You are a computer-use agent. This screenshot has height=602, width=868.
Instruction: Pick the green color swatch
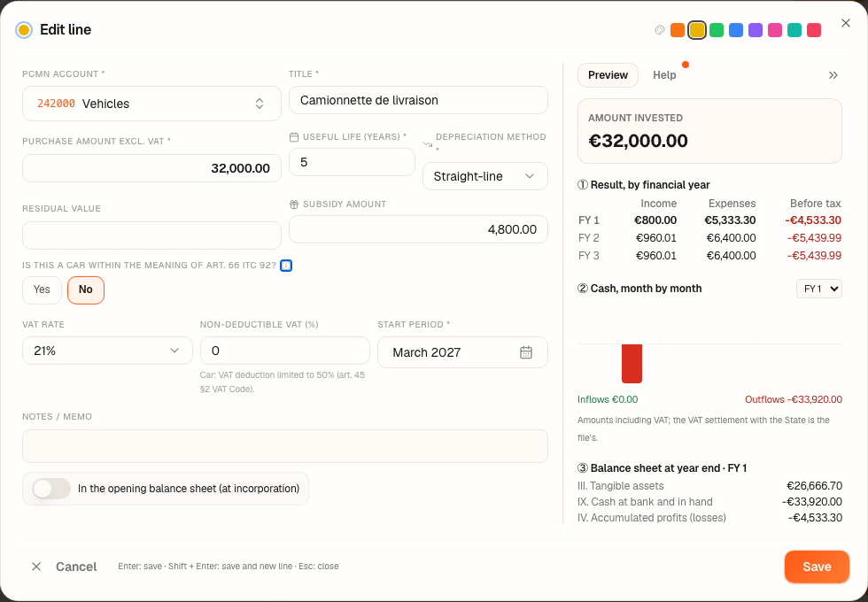pos(717,30)
